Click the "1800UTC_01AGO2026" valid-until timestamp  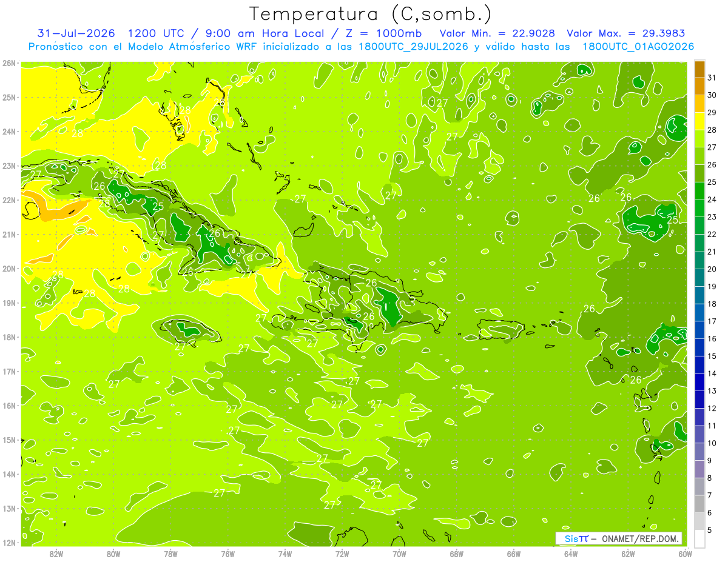point(638,47)
